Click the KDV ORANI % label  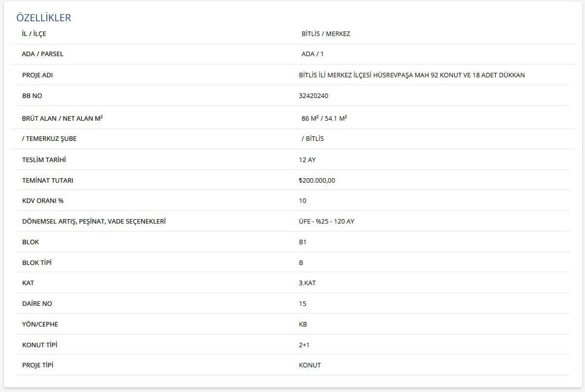pos(43,201)
